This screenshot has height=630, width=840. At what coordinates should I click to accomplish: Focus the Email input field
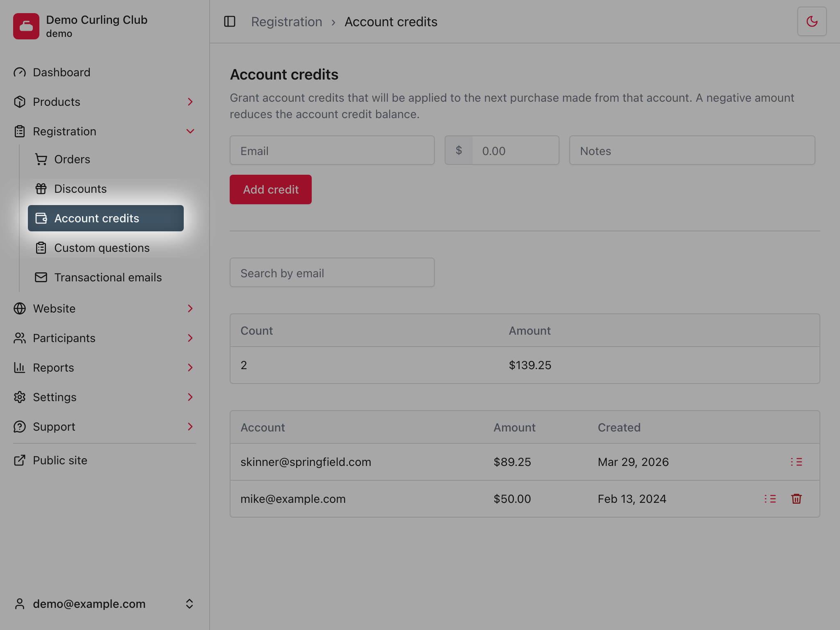[332, 151]
